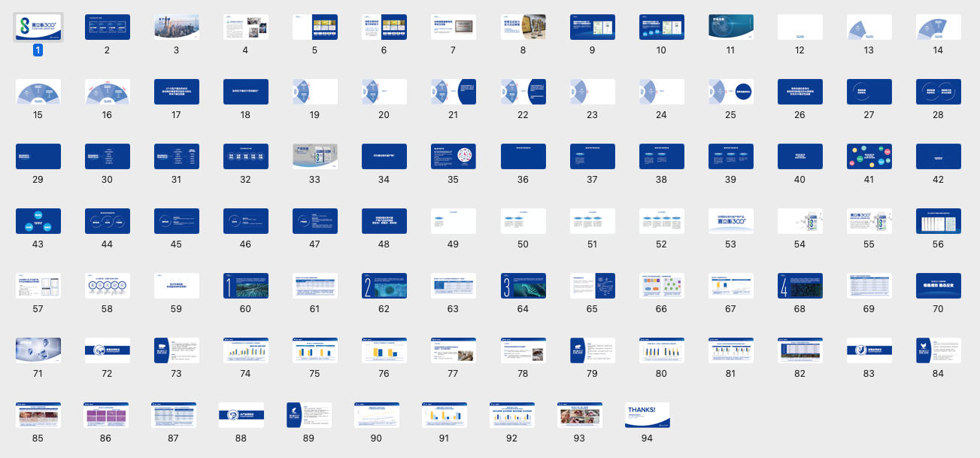The height and width of the screenshot is (458, 980).
Task: Select slide 56 thumbnail
Action: coord(938,221)
